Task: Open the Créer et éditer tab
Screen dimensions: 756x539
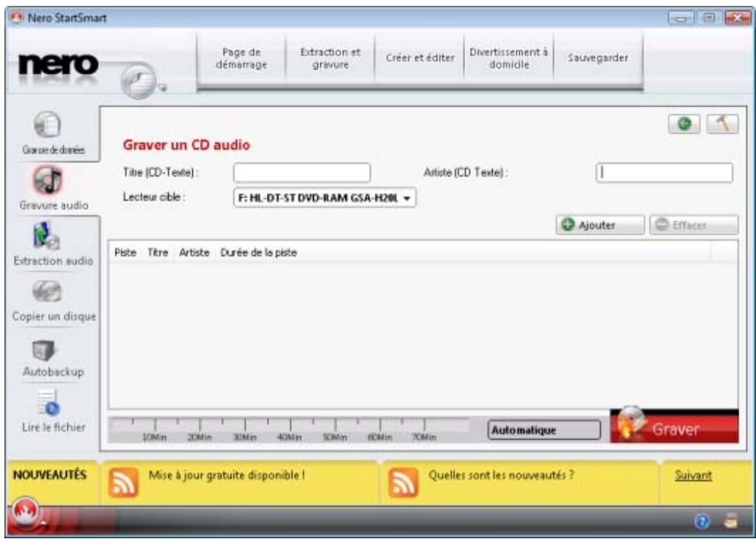Action: click(x=420, y=59)
